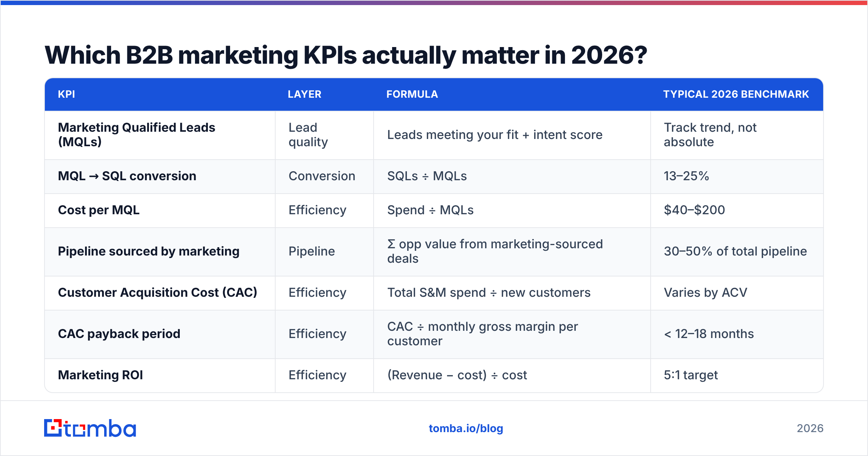Viewport: 868px width, 456px height.
Task: Click the LAYER column header
Action: (305, 94)
